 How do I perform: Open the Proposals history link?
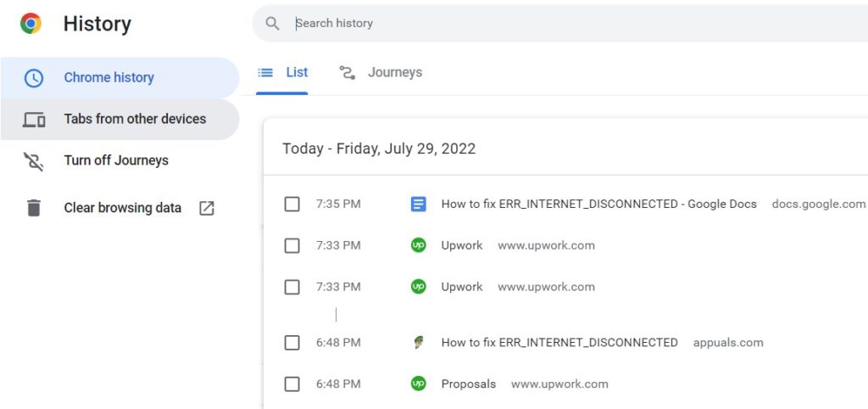[x=468, y=384]
